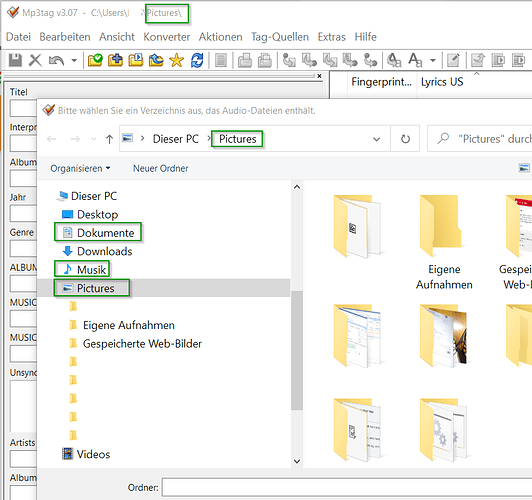
Task: Click tree scrollbar down arrow
Action: pyautogui.click(x=297, y=461)
